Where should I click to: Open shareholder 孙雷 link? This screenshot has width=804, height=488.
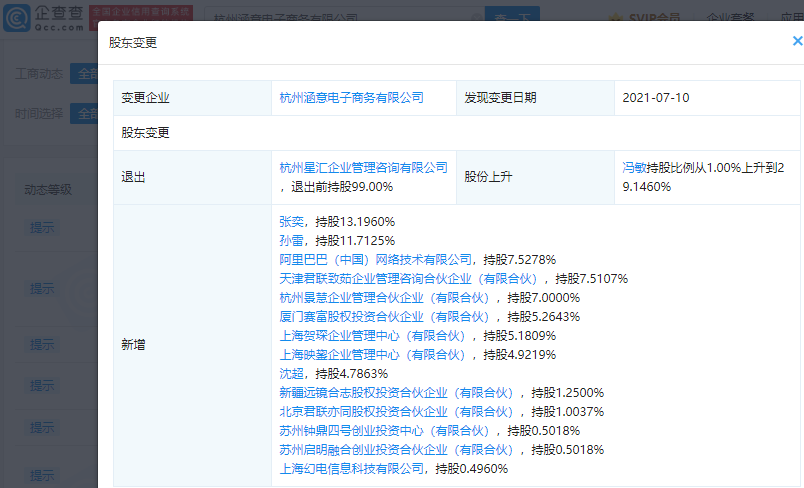tap(291, 240)
